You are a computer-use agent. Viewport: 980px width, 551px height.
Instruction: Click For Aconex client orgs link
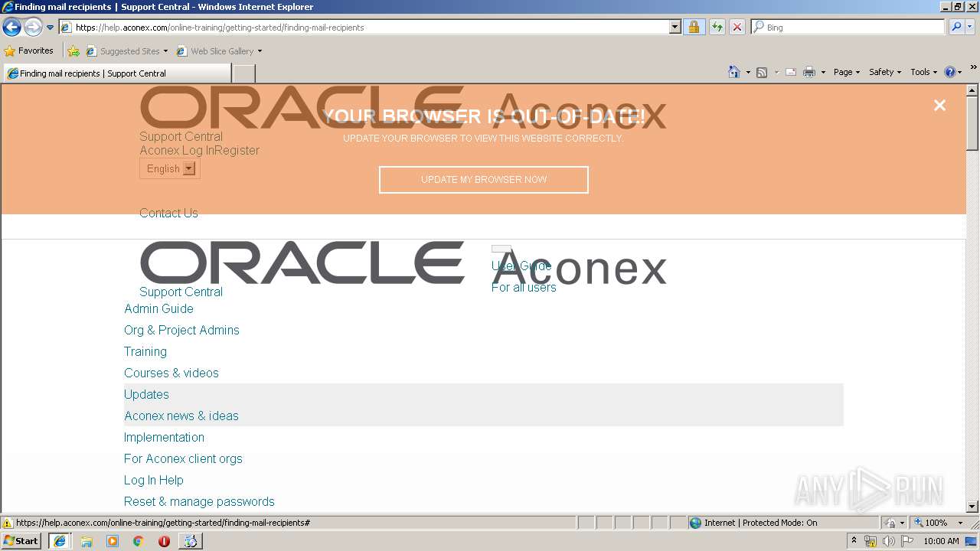click(183, 459)
